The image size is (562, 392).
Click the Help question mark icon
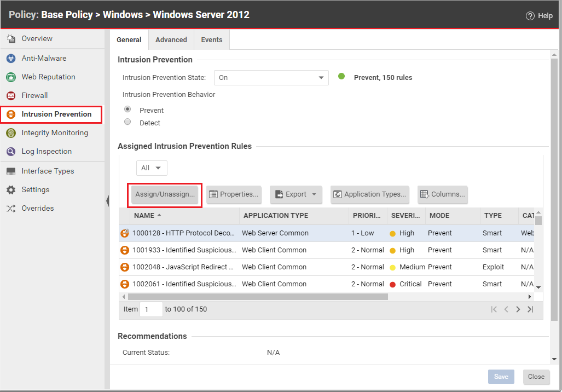pyautogui.click(x=530, y=16)
